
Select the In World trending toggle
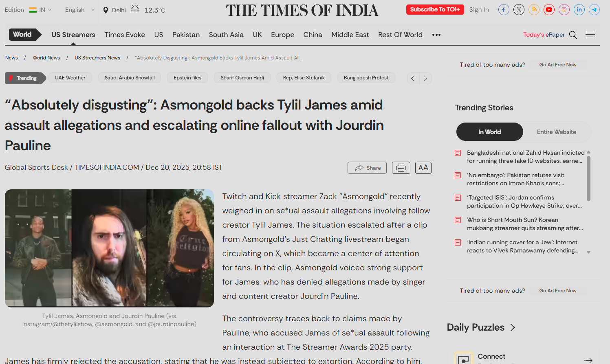pyautogui.click(x=490, y=132)
